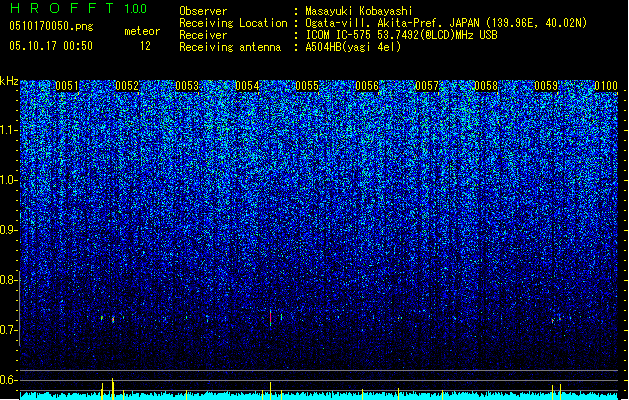The image size is (629, 400).
Task: Click the kHz axis unit label
Action: click(x=9, y=81)
